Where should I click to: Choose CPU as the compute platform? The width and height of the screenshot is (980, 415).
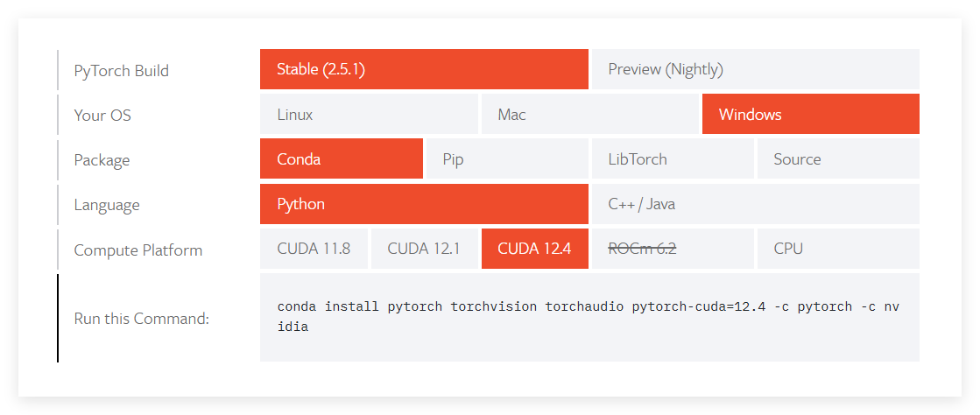tap(837, 249)
